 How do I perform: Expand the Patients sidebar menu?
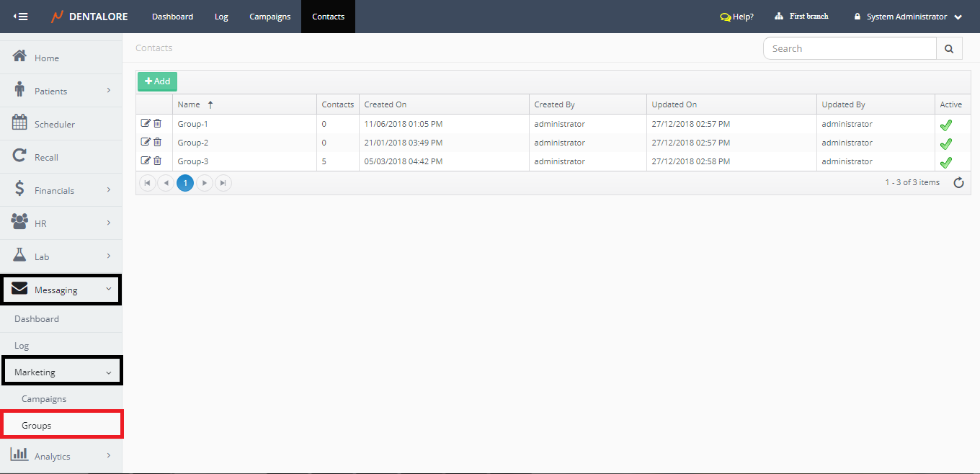[61, 91]
